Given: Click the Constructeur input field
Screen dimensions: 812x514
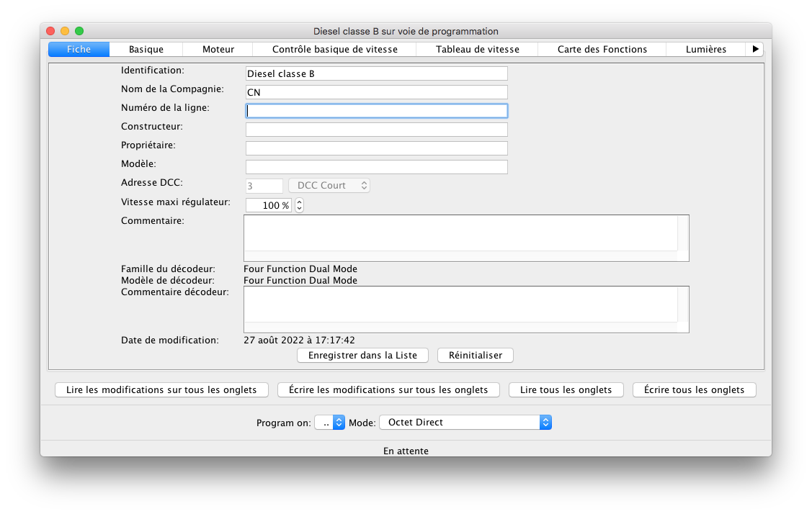Looking at the screenshot, I should (x=376, y=130).
